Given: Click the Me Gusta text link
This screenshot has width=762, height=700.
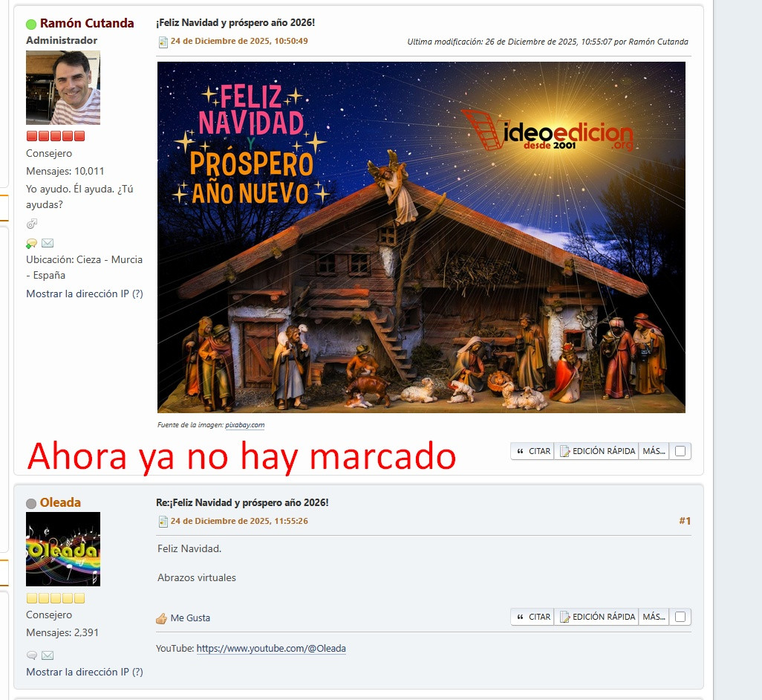Looking at the screenshot, I should (190, 618).
